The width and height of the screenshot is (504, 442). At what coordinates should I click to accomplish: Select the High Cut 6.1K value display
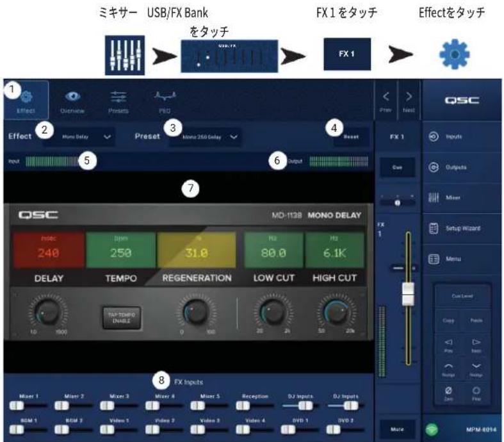(x=334, y=249)
